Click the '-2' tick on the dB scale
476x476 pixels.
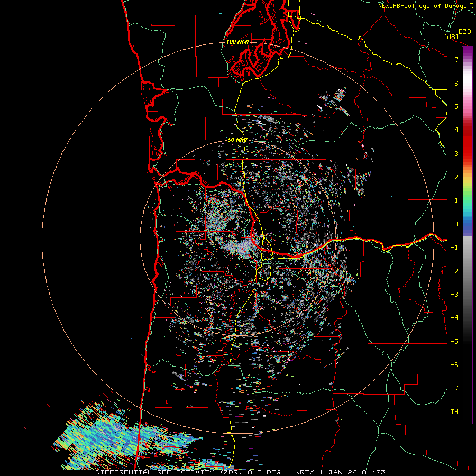[x=454, y=271]
